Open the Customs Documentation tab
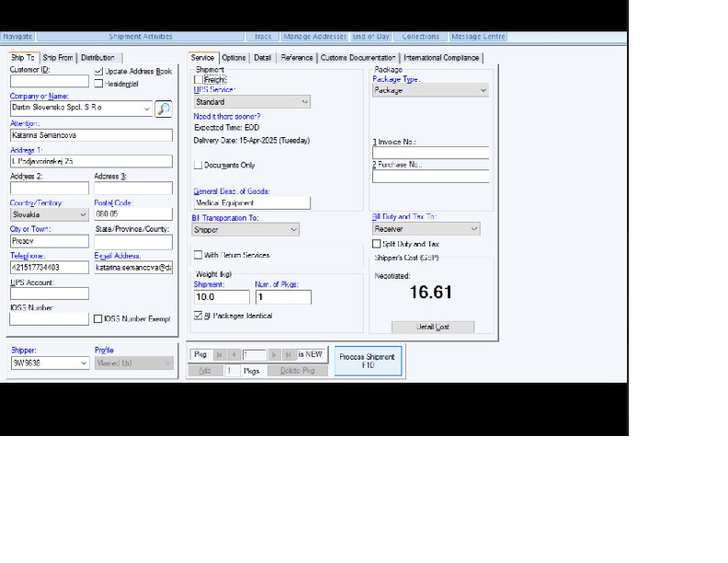 click(358, 58)
